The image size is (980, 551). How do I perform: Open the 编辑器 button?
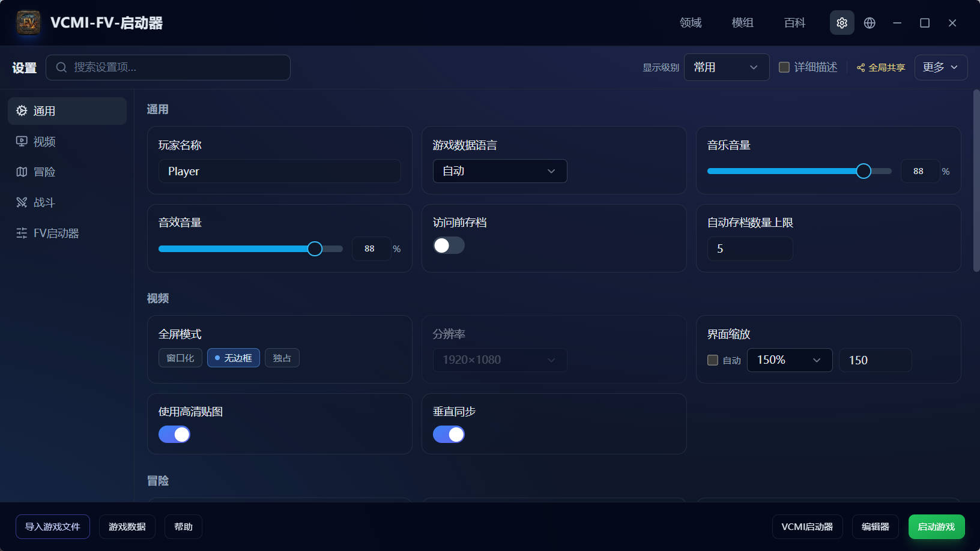pyautogui.click(x=876, y=526)
